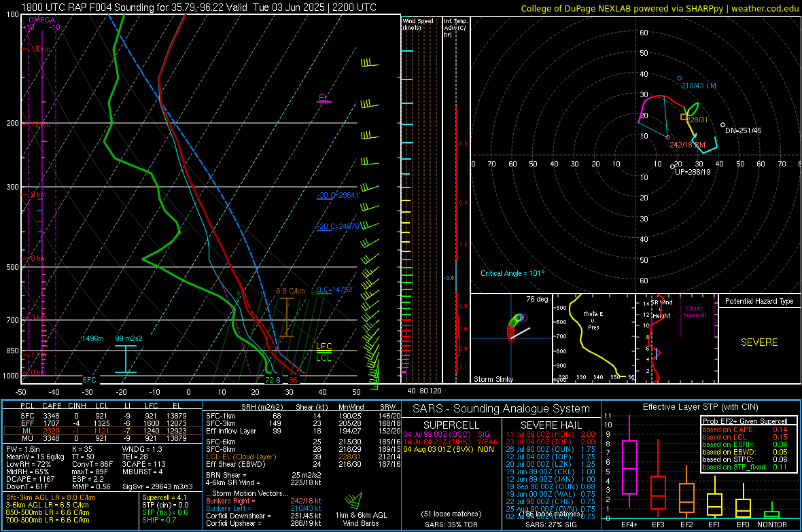Click the '99 m2s2' effective inflow value
Viewport: 802px width, 532px height.
coord(129,338)
